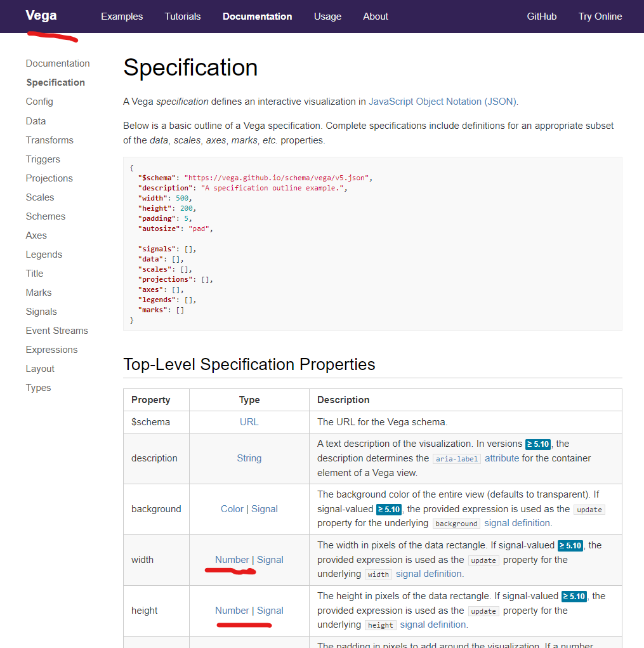Open the GitHub link in the top bar
The width and height of the screenshot is (644, 648).
click(541, 17)
